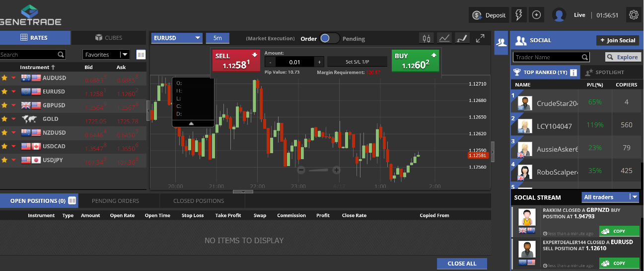The height and width of the screenshot is (271, 644).
Task: Click the social people sidebar icon
Action: click(501, 43)
